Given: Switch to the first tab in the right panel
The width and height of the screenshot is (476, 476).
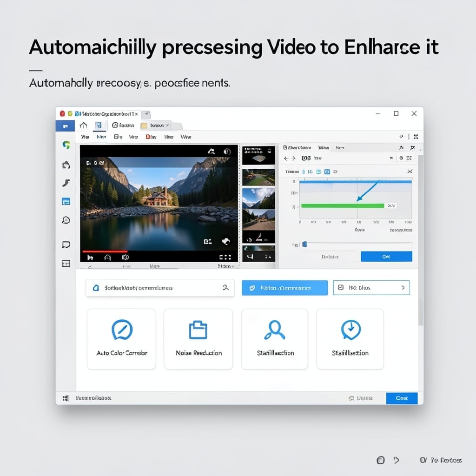Looking at the screenshot, I should 297,147.
